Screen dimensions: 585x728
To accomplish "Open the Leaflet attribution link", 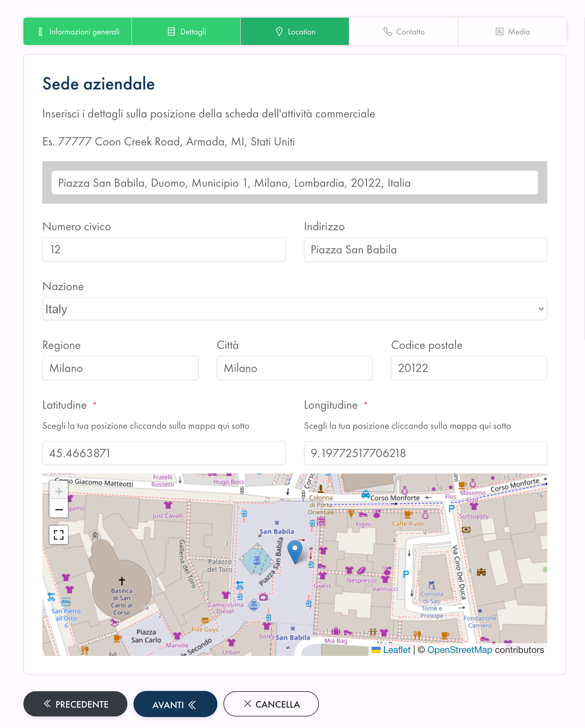I will pyautogui.click(x=396, y=650).
